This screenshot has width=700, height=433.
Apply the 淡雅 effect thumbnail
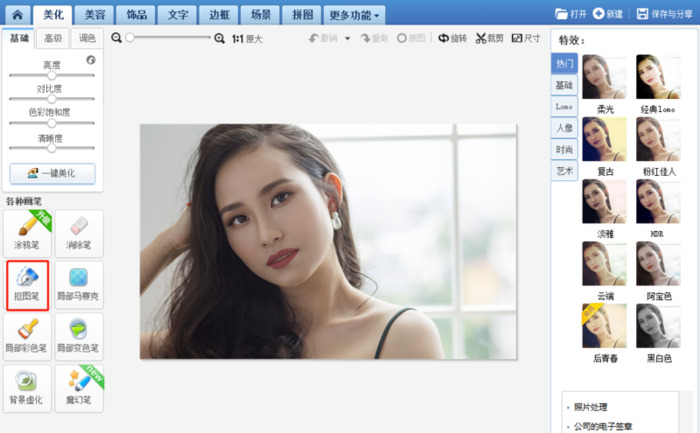(604, 201)
